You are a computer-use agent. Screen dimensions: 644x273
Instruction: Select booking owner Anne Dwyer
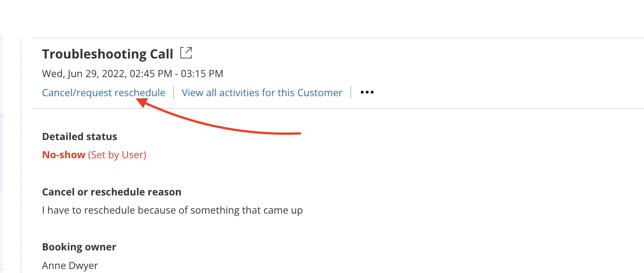pos(70,265)
